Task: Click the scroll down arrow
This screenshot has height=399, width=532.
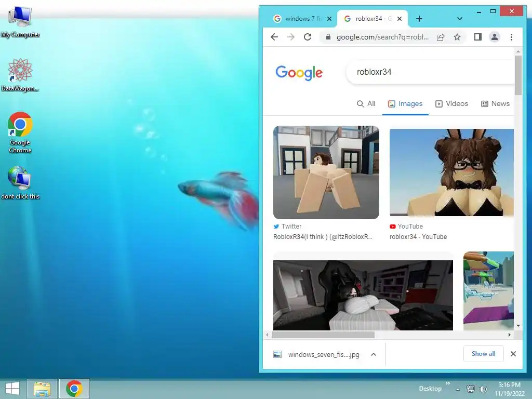Action: [518, 326]
